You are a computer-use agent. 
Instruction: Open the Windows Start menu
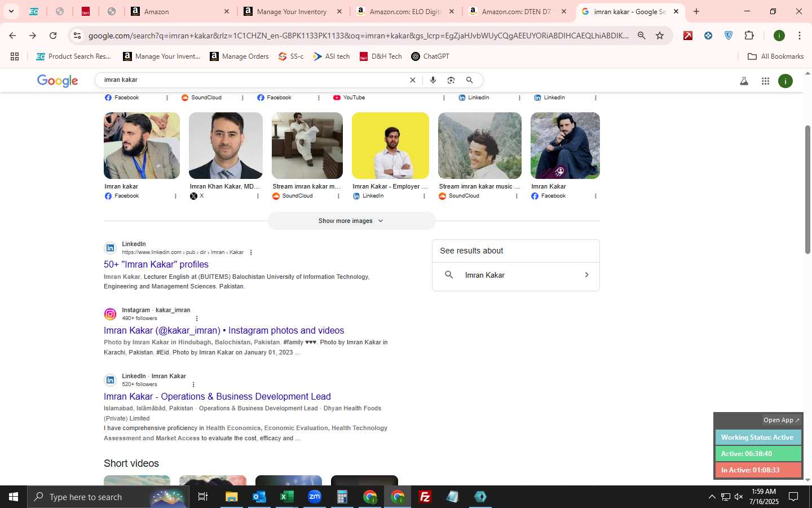[x=14, y=497]
